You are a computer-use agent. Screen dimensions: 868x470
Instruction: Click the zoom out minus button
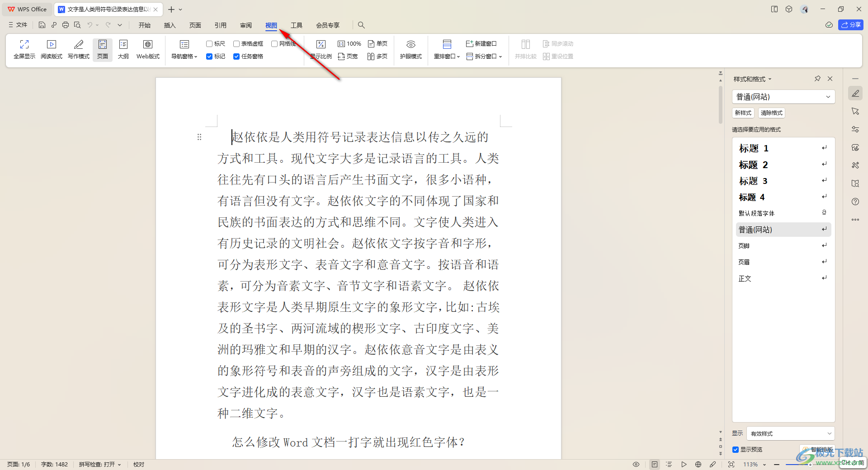(x=777, y=464)
